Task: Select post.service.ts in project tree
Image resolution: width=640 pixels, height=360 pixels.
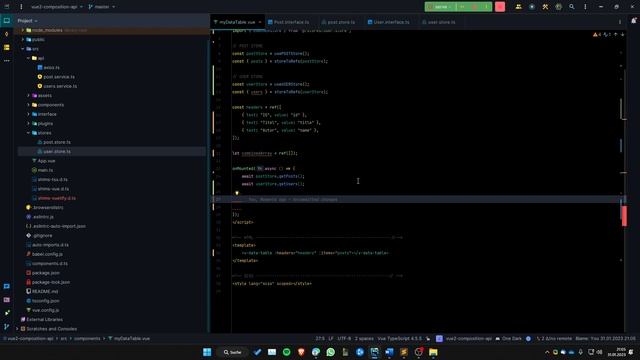Action: pyautogui.click(x=59, y=77)
